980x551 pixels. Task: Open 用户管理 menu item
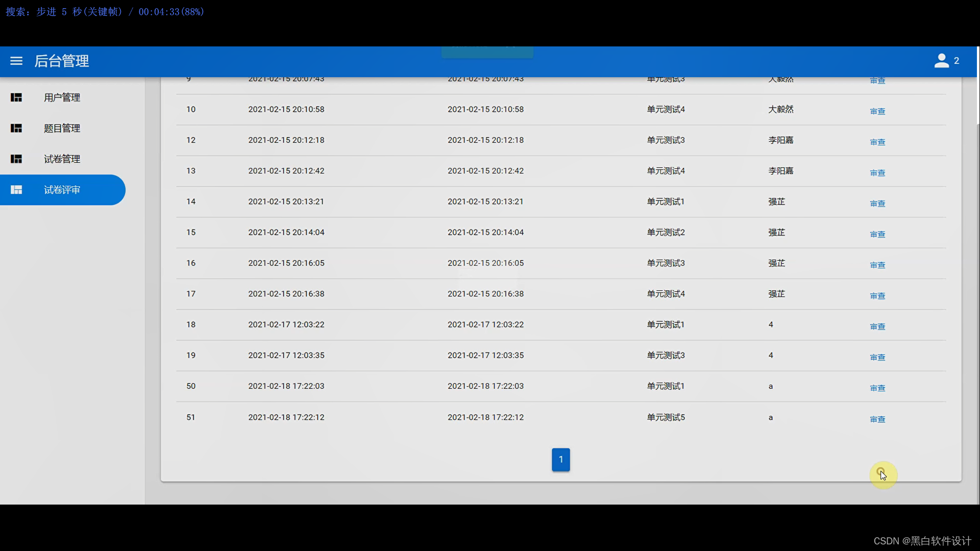pyautogui.click(x=62, y=97)
